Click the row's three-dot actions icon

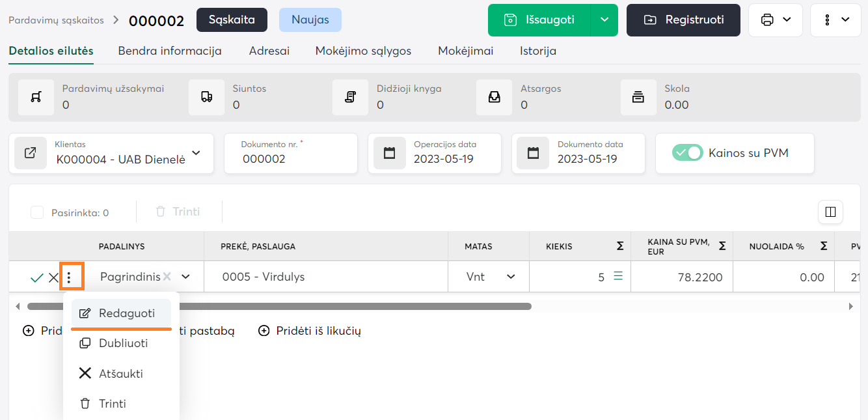pyautogui.click(x=69, y=277)
